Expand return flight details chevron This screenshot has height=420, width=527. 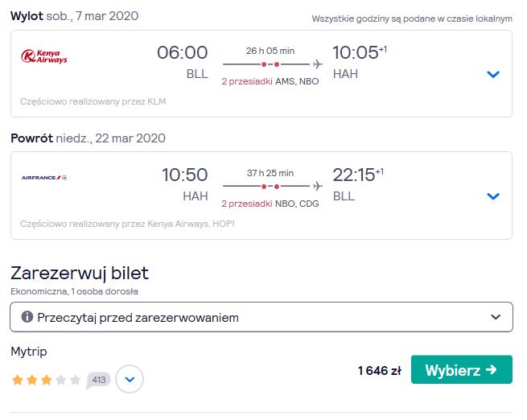493,196
